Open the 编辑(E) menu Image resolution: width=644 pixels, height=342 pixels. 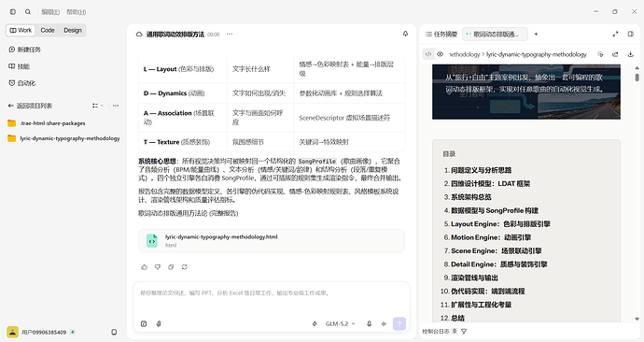(50, 12)
